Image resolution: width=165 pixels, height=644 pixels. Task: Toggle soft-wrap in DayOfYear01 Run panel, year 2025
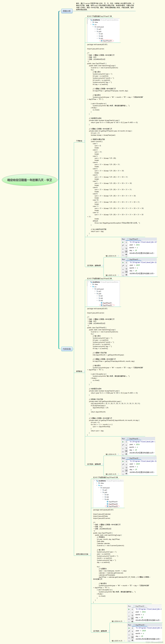[126, 269]
